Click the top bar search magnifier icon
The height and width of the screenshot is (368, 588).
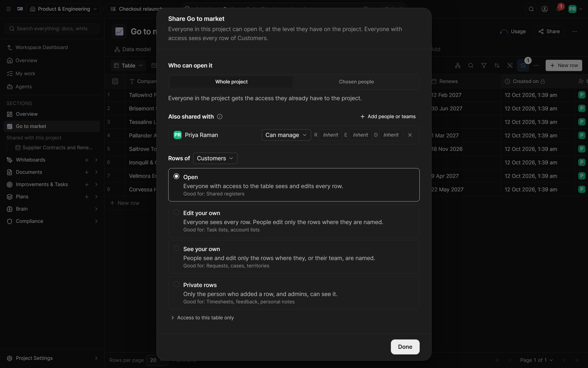(531, 9)
